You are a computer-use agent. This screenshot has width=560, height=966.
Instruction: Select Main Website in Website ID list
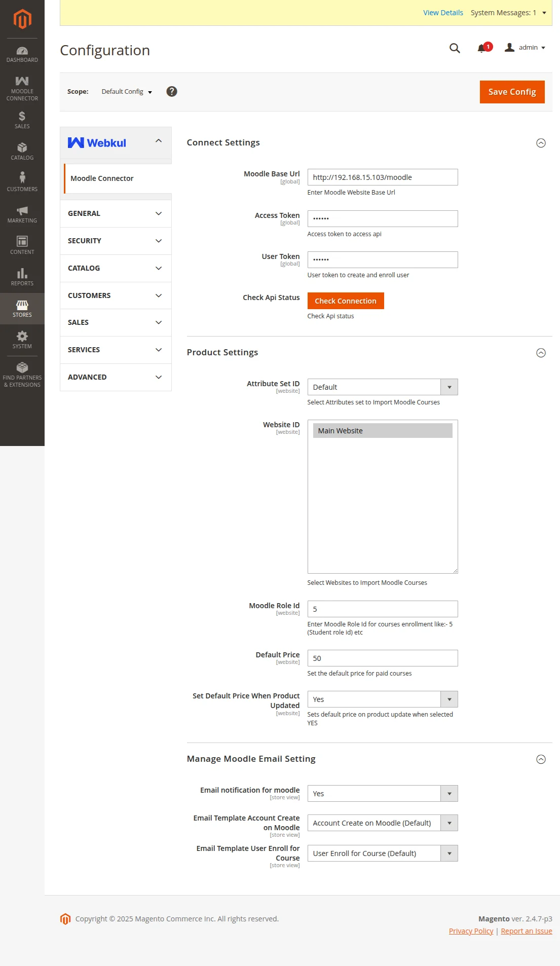[x=383, y=431]
